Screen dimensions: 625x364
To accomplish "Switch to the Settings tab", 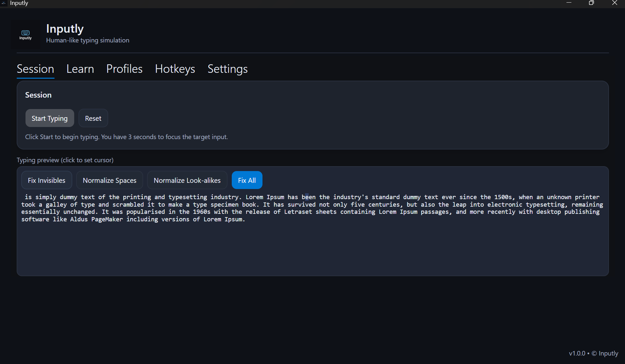I will coord(228,69).
